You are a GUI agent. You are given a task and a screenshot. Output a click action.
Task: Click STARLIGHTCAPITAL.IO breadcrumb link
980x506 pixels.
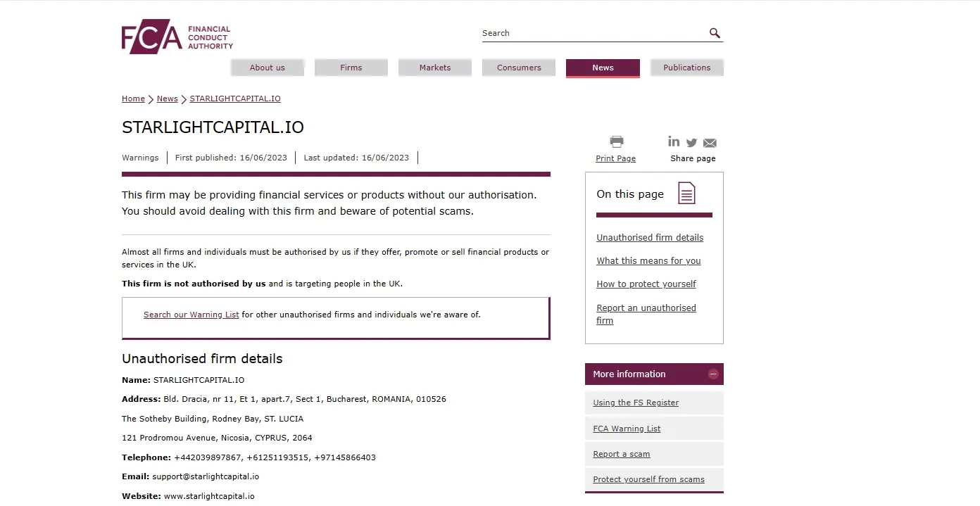[x=235, y=99]
